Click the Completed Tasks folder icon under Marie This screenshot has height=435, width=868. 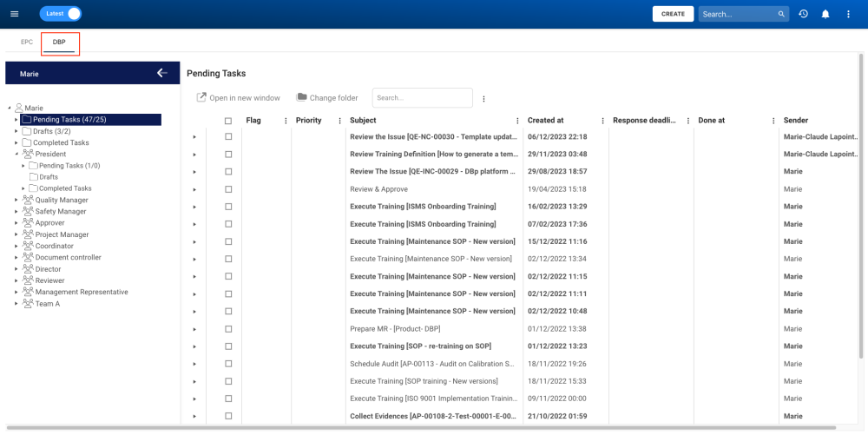tap(26, 142)
